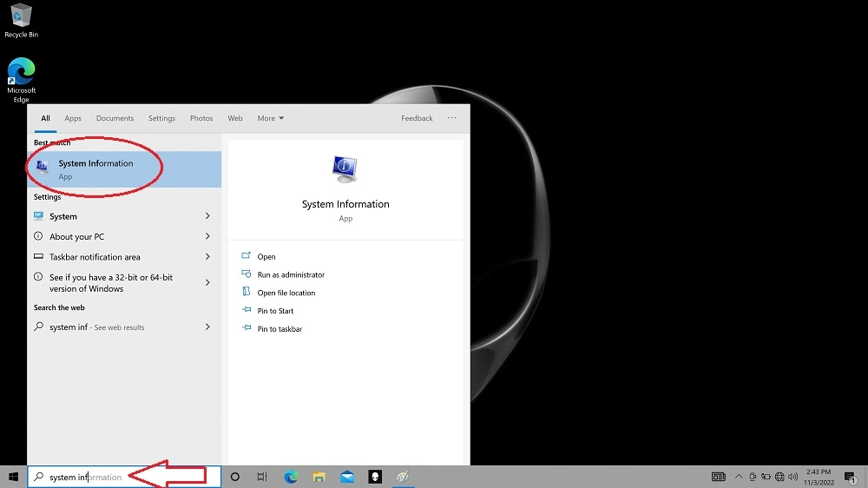Open the 32-bit or 64-bit version result

[x=124, y=282]
